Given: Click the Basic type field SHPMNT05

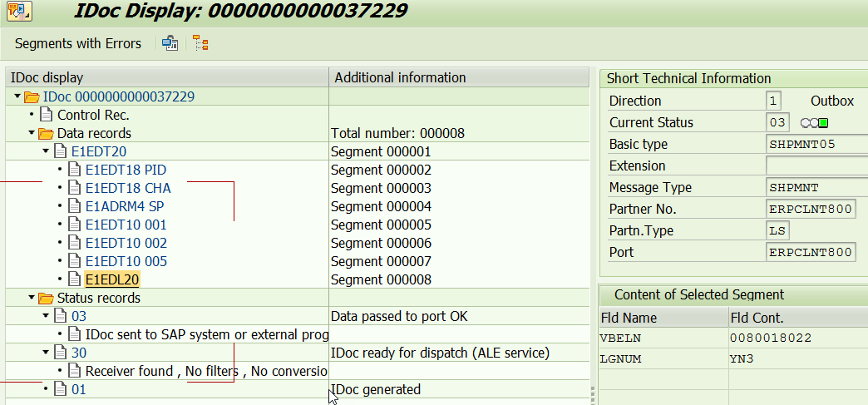Looking at the screenshot, I should (816, 145).
